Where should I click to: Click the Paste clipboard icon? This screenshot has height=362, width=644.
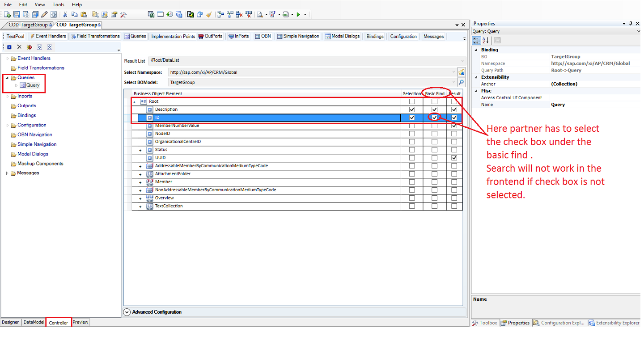click(x=84, y=14)
